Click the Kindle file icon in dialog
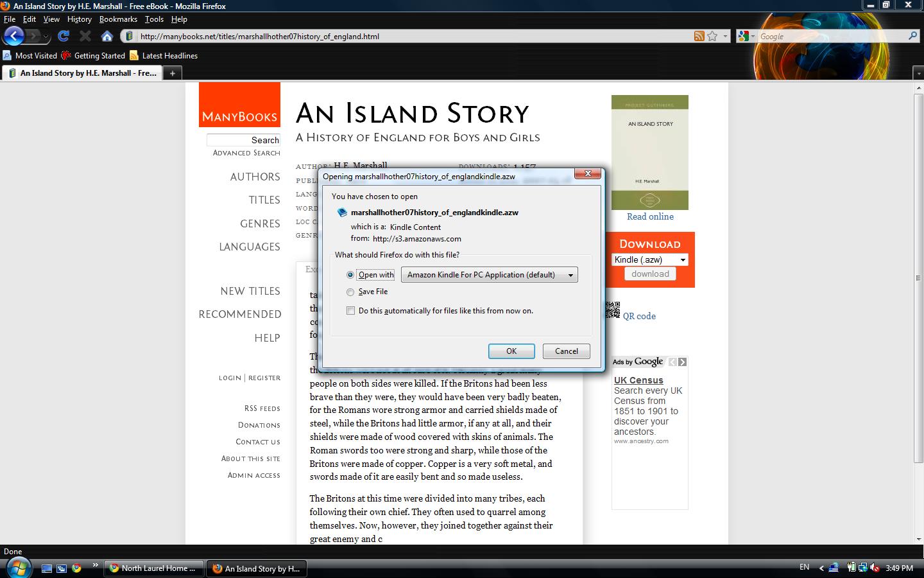Viewport: 924px width, 578px height. pyautogui.click(x=342, y=213)
